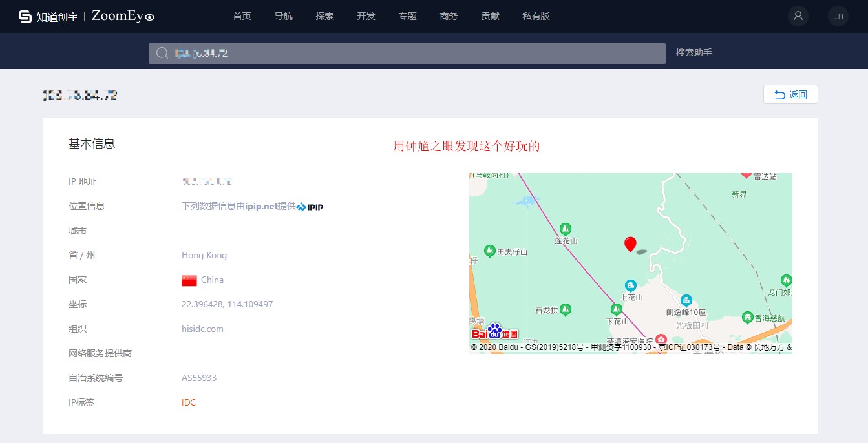Click the red location pin on map
The height and width of the screenshot is (443, 868).
coord(630,244)
